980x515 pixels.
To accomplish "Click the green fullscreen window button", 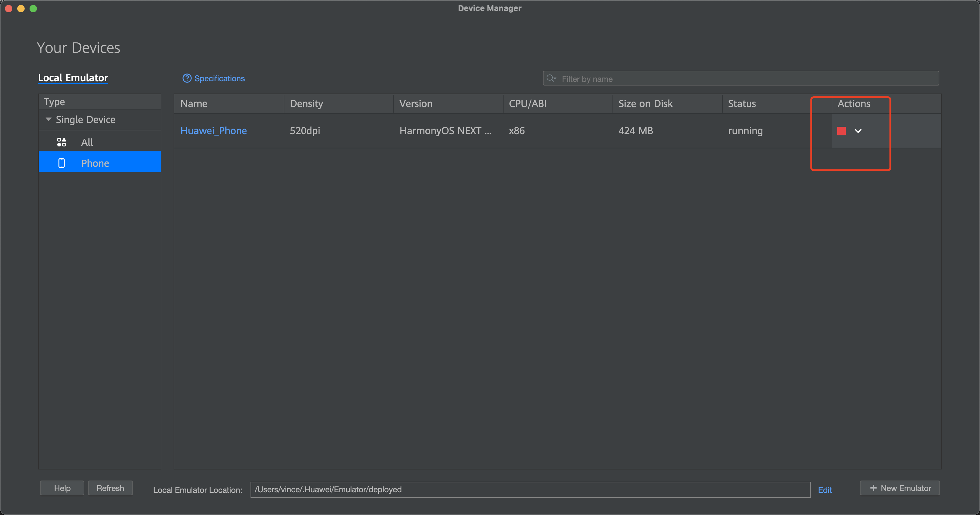I will tap(34, 8).
